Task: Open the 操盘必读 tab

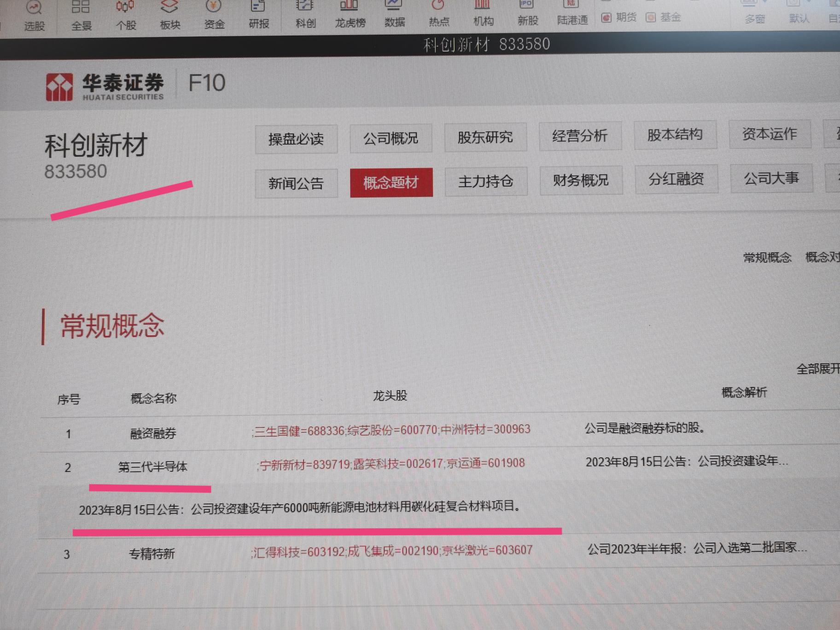Action: click(x=296, y=139)
